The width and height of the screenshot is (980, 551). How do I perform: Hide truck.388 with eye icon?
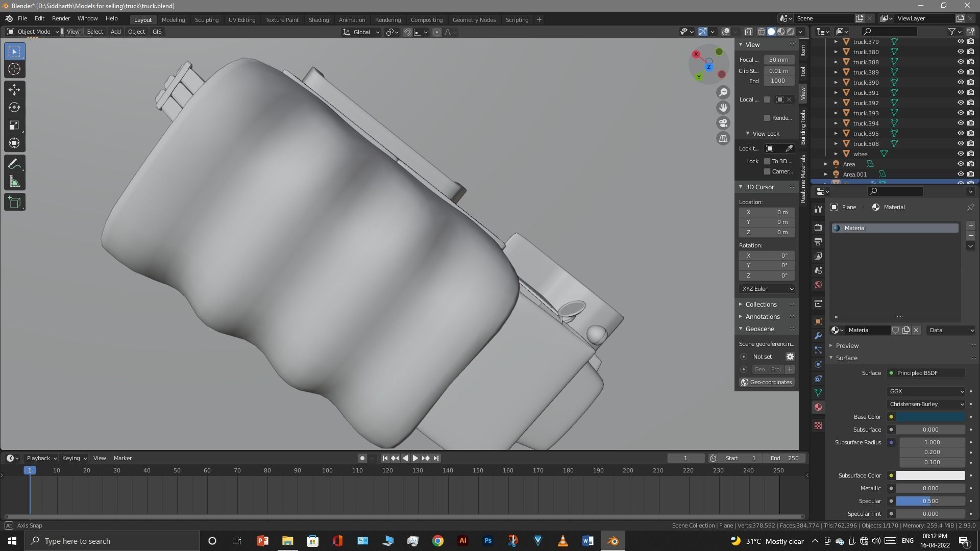pos(960,62)
